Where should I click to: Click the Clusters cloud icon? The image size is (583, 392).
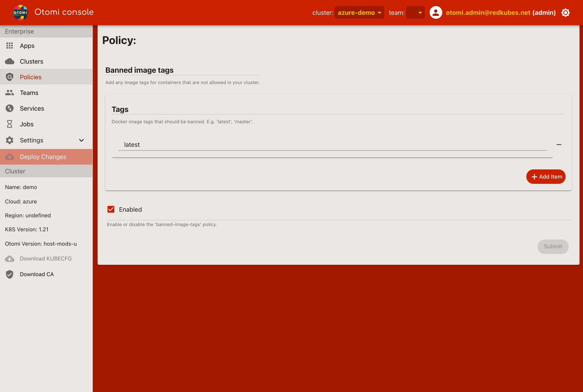pyautogui.click(x=10, y=61)
